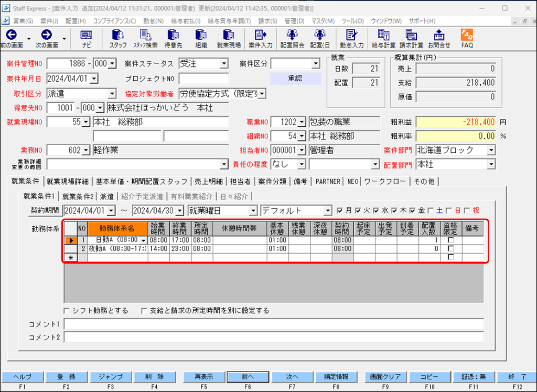Toggle the 火 weekday checkbox

click(358, 210)
